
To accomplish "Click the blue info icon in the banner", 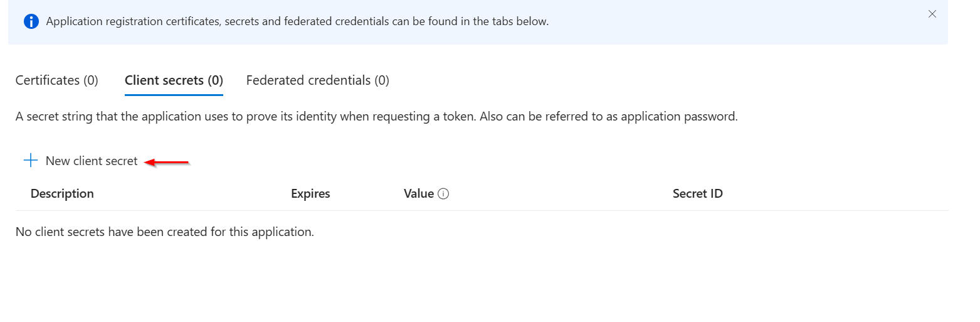I will click(x=31, y=21).
